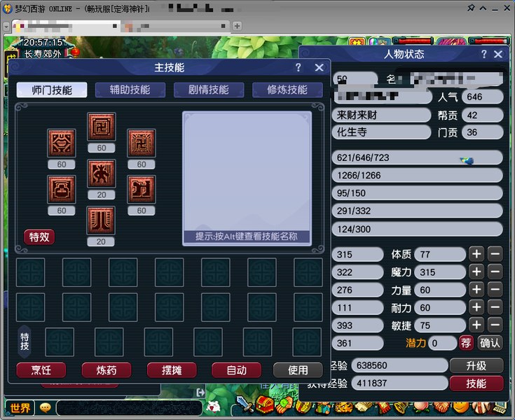The width and height of the screenshot is (515, 420).
Task: Open the 技能 button in 人物状态
Action: tap(476, 384)
